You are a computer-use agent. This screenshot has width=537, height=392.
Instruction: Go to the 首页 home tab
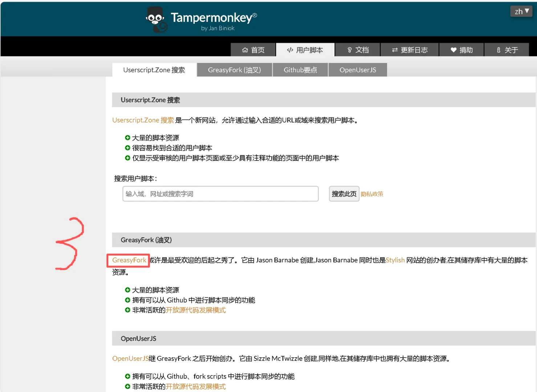coord(253,50)
